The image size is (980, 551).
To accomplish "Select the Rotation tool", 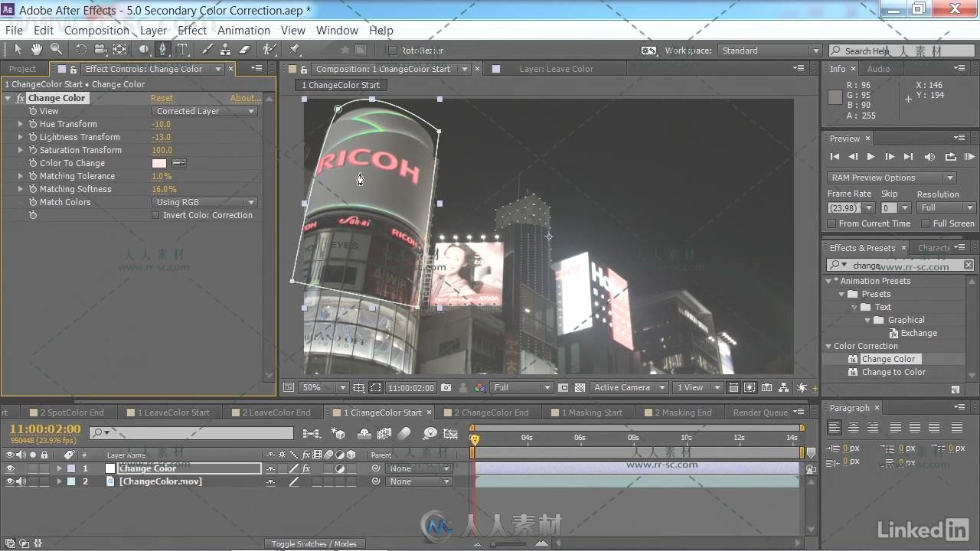I will point(80,50).
